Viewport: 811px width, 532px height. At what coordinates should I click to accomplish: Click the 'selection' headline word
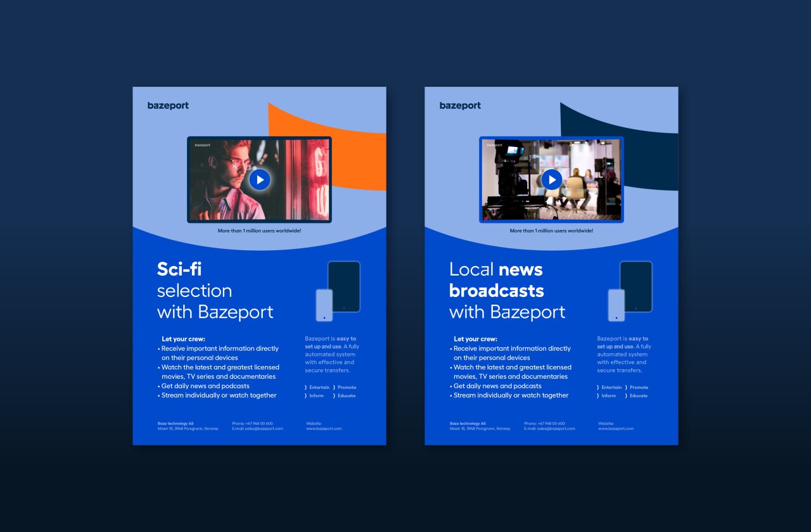point(195,291)
